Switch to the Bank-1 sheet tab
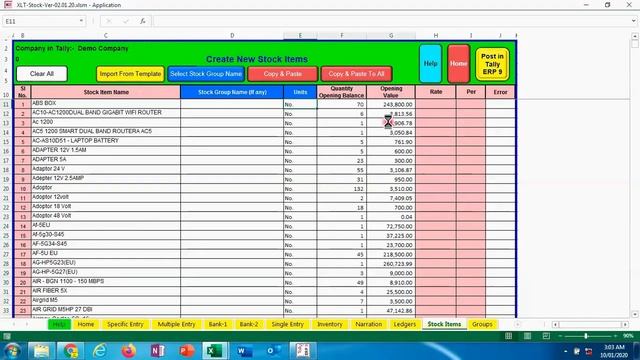 click(218, 324)
